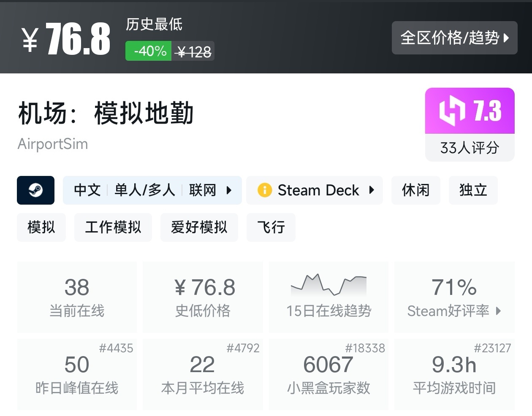Click the yellow Steam Deck info icon
Image resolution: width=532 pixels, height=416 pixels.
coord(265,190)
